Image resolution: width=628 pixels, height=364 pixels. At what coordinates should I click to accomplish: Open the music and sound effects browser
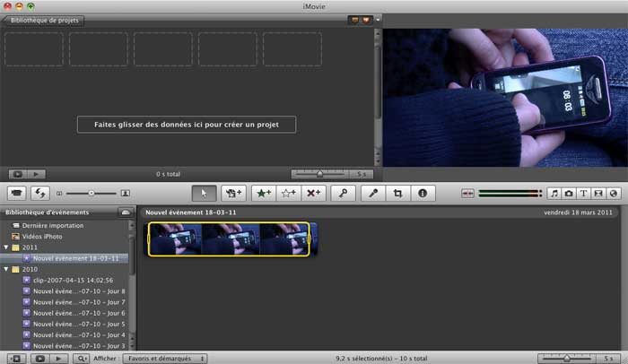click(x=554, y=194)
